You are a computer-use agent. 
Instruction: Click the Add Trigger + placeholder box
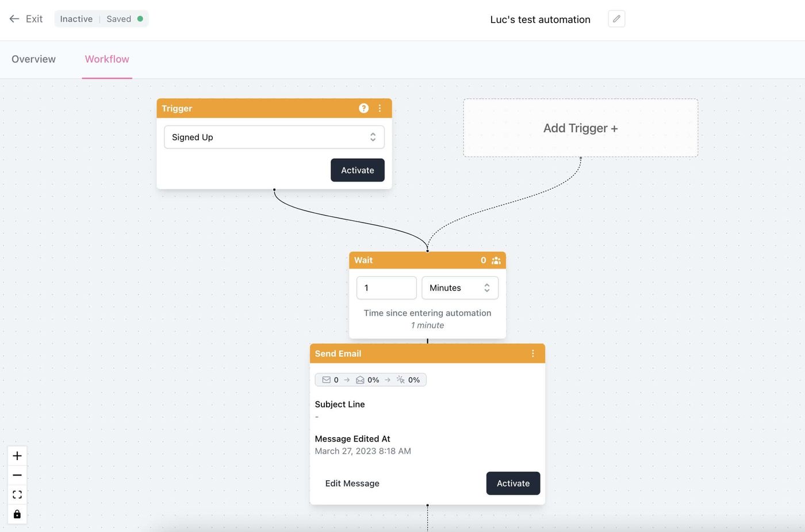581,128
